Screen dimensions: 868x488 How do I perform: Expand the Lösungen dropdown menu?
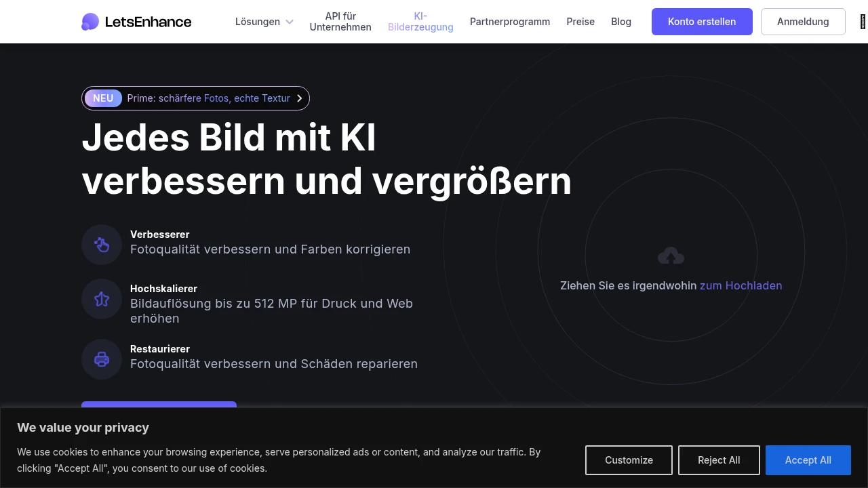click(258, 22)
